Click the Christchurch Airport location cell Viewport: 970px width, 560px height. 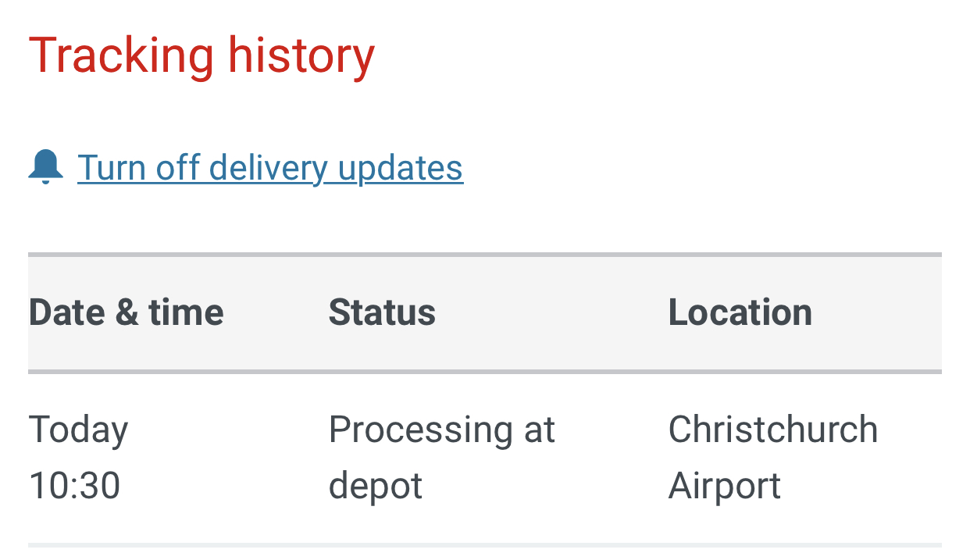772,458
